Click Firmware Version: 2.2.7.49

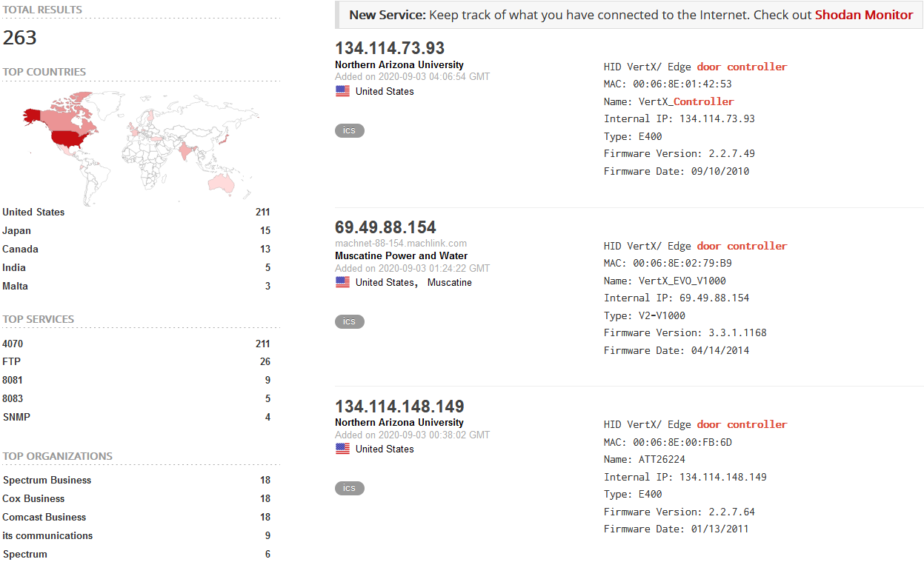(x=679, y=154)
